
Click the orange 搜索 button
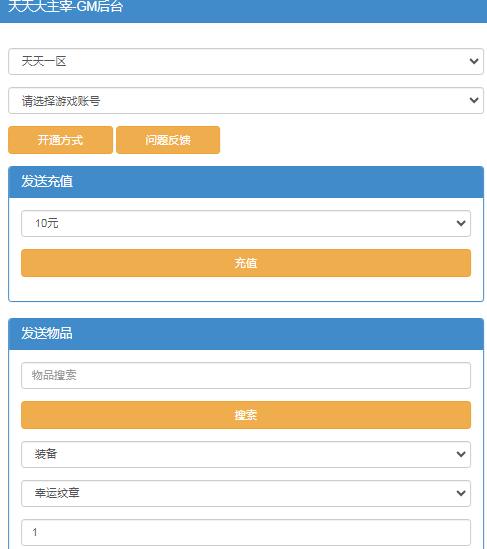pos(246,415)
